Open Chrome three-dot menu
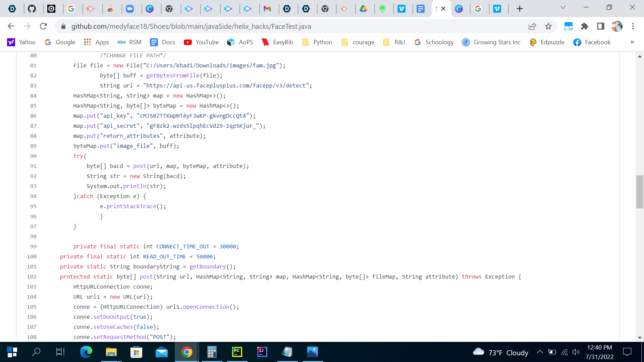Image resolution: width=644 pixels, height=362 pixels. (633, 26)
